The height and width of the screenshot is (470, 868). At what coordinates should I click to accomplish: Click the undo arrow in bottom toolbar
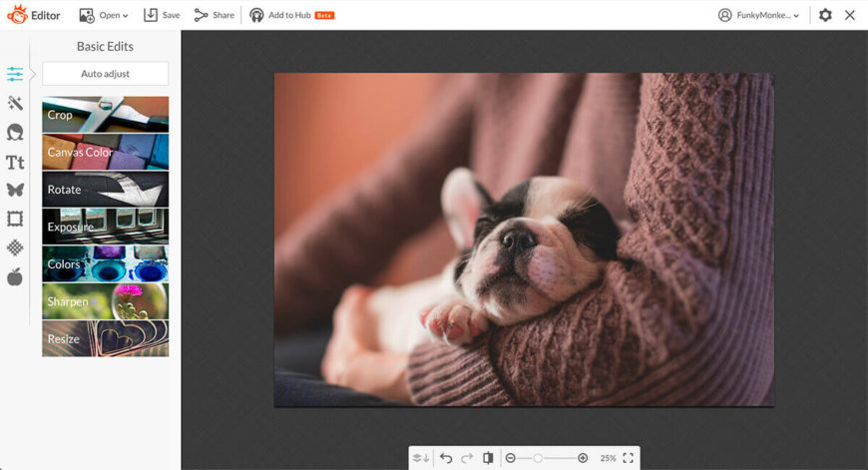click(446, 458)
